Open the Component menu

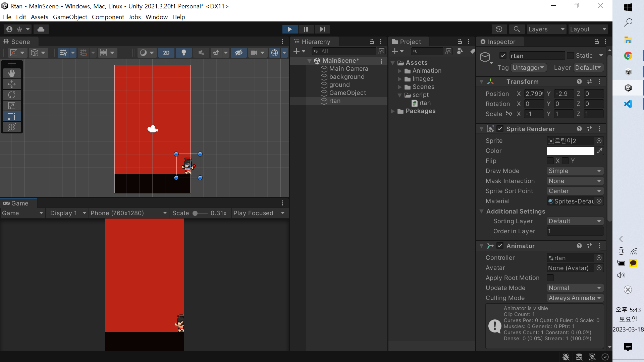point(108,17)
